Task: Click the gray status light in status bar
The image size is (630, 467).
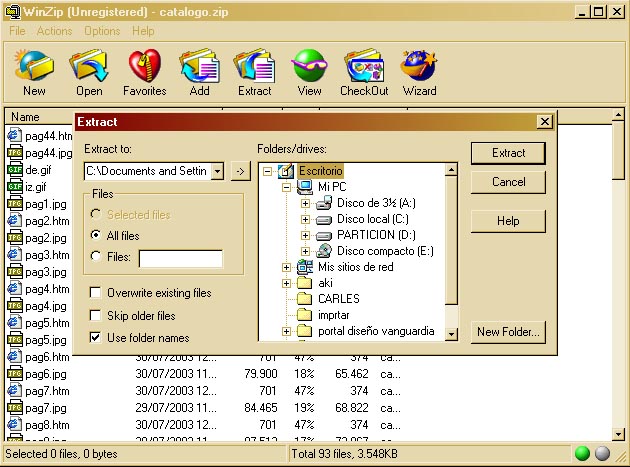Action: coord(602,453)
